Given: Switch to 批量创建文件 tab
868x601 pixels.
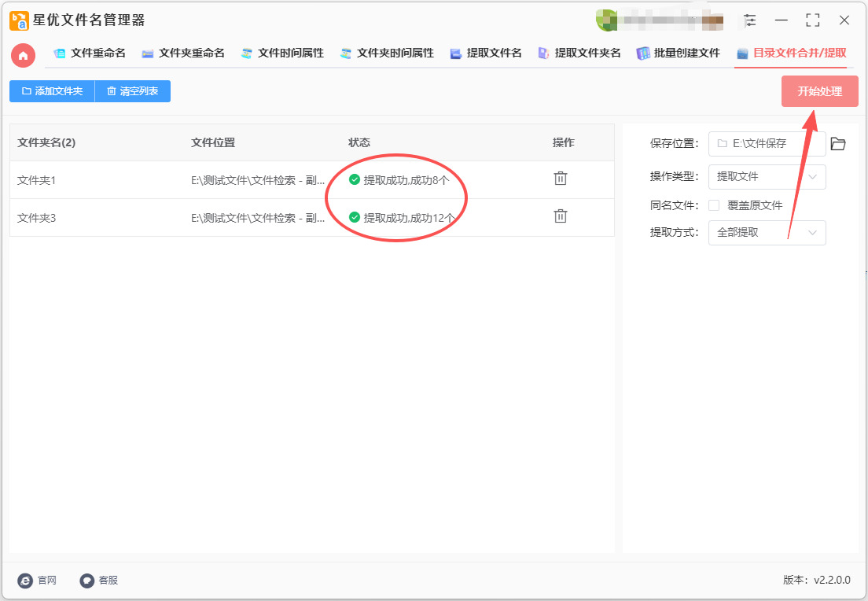Looking at the screenshot, I should pyautogui.click(x=678, y=53).
